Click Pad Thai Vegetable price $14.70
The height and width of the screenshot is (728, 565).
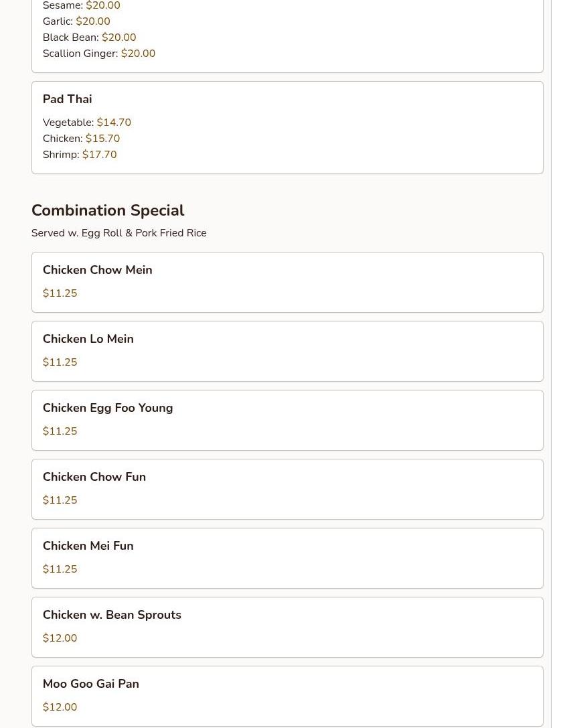[113, 123]
